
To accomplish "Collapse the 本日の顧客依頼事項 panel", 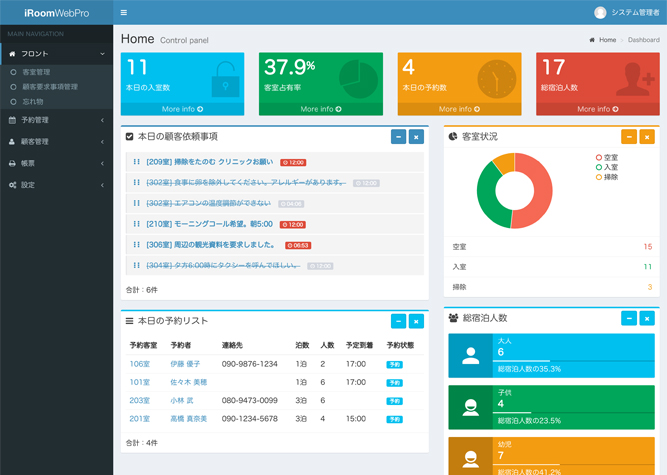I will click(398, 137).
